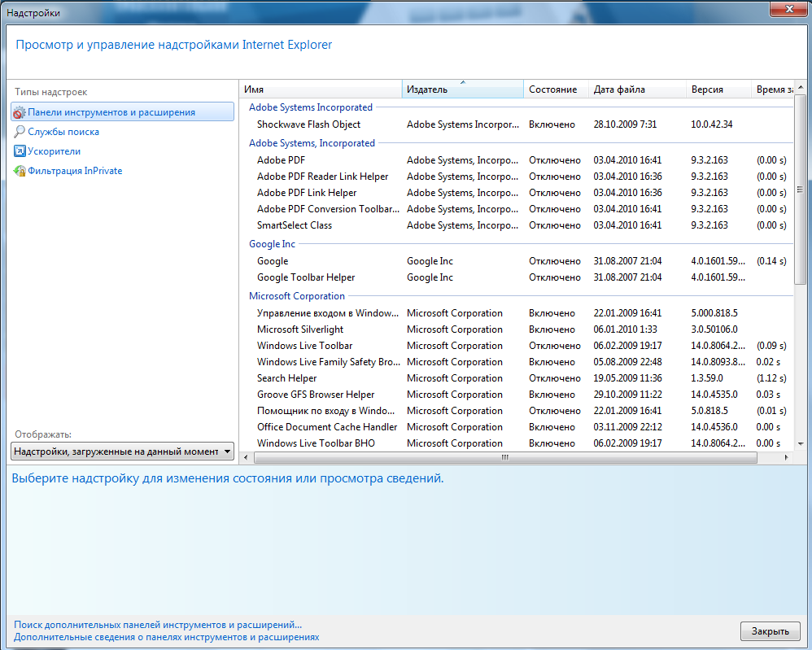Select the Adobe PDF Link Helper row

[x=517, y=193]
